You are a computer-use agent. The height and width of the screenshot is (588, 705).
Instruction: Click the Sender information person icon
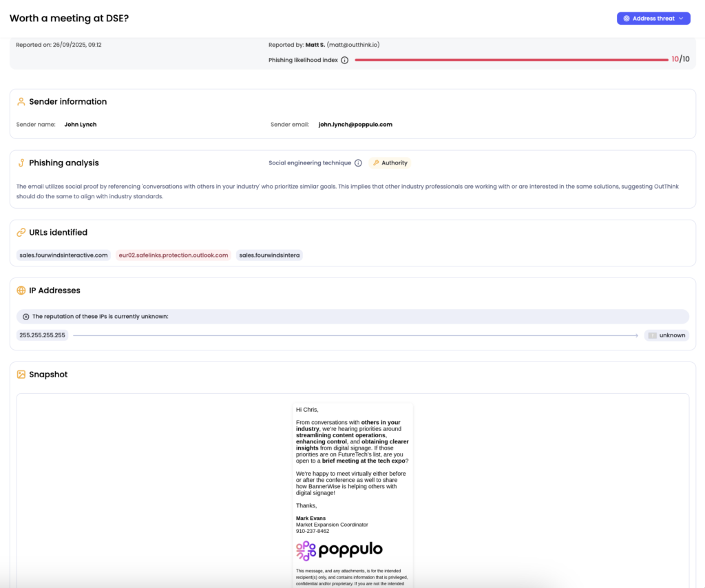(x=21, y=101)
